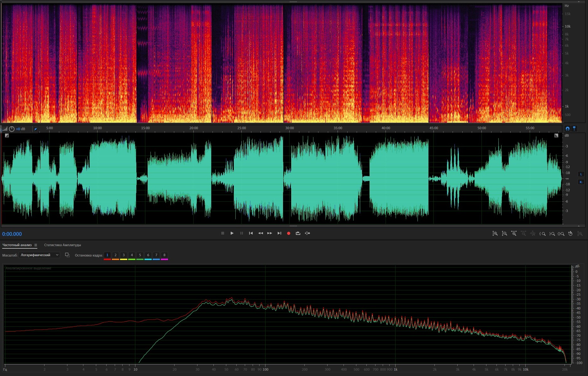Open the Частотный анализ panel menu
588x376 pixels.
click(x=36, y=245)
